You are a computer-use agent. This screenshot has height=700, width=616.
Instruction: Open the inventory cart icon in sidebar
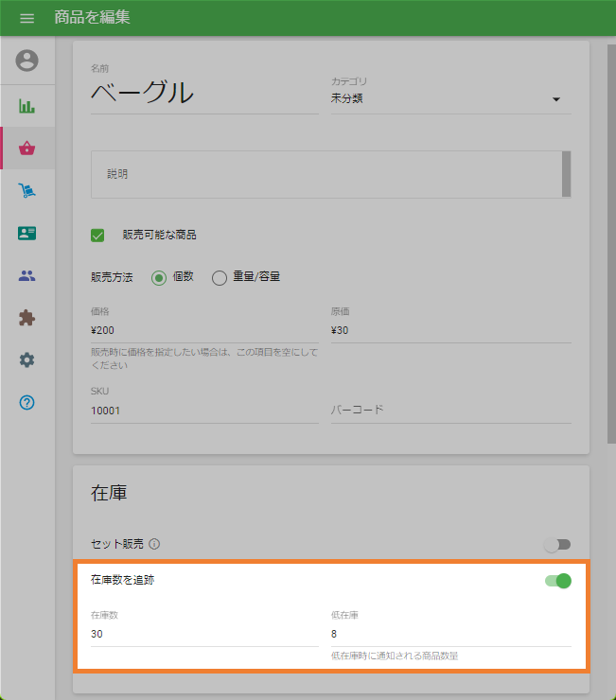(26, 191)
